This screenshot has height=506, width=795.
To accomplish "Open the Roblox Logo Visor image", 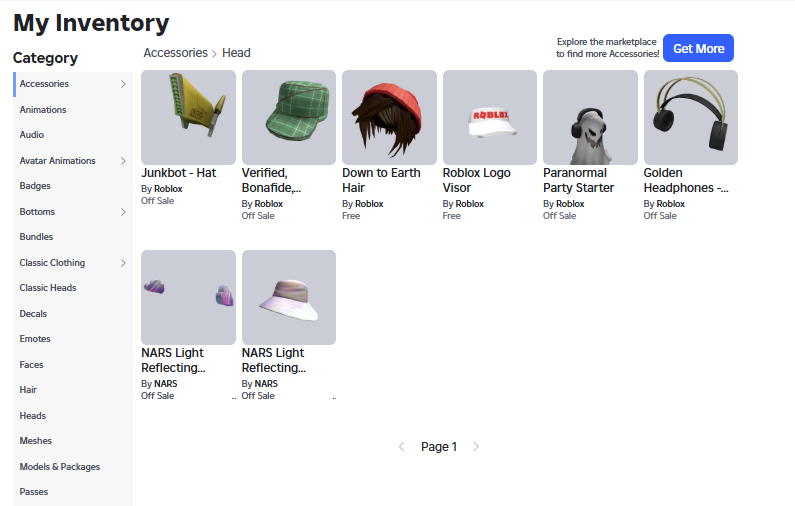I will pos(490,117).
